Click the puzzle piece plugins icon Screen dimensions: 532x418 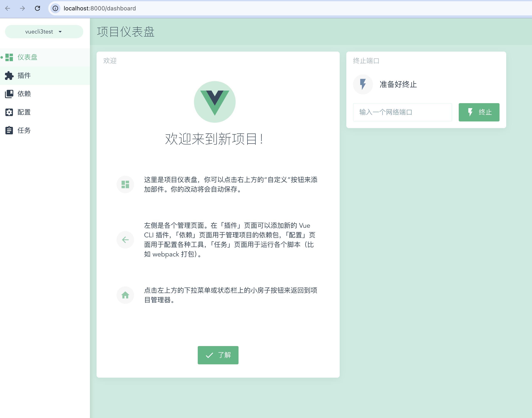pos(9,76)
